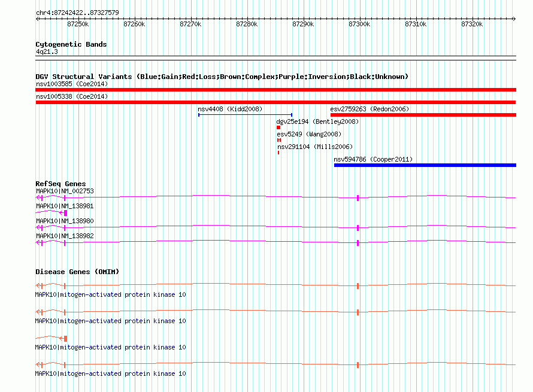Open the nsv291104 (Mills2006) label
533x392 pixels.
[315, 147]
